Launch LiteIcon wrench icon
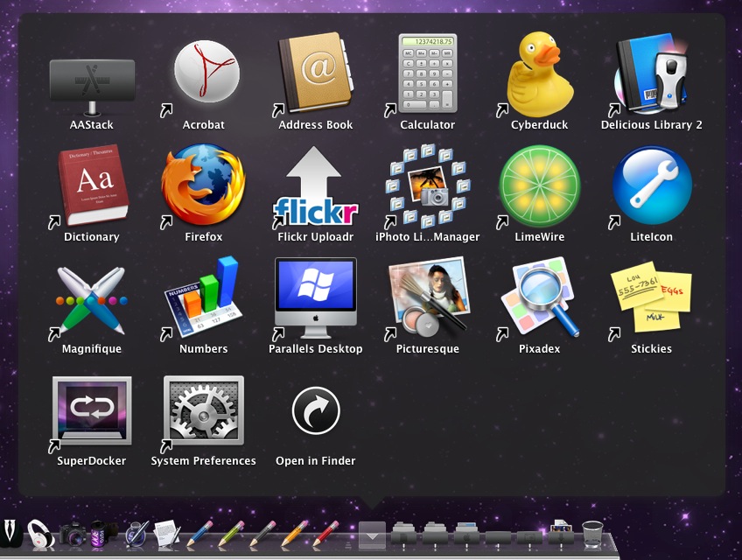Viewport: 742px width, 560px height. [x=652, y=185]
